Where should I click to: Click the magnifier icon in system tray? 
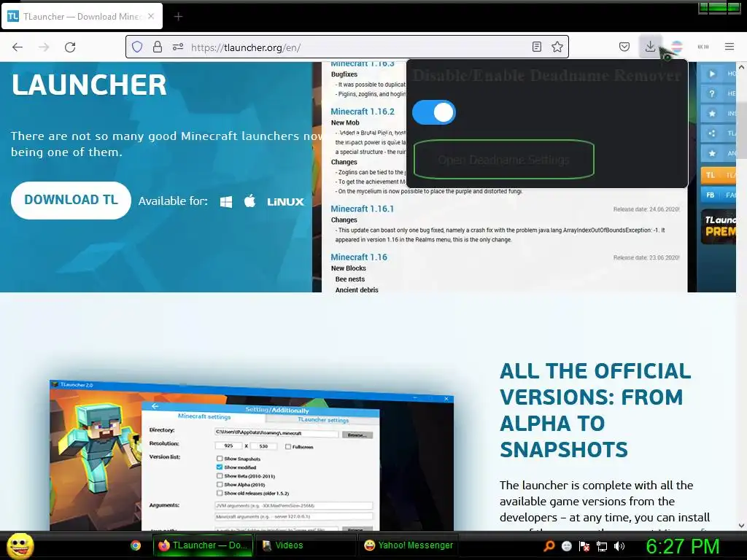point(549,545)
